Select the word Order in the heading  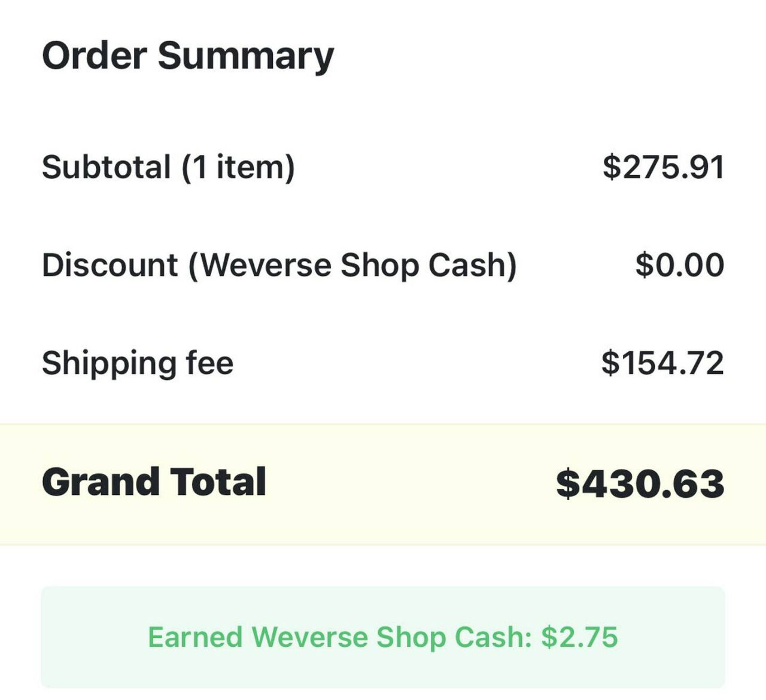pyautogui.click(x=94, y=56)
